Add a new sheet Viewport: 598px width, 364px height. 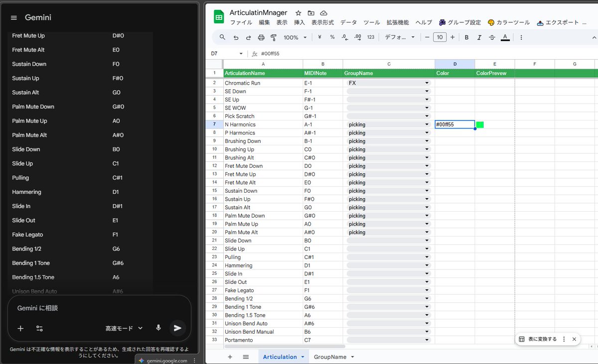pyautogui.click(x=230, y=357)
